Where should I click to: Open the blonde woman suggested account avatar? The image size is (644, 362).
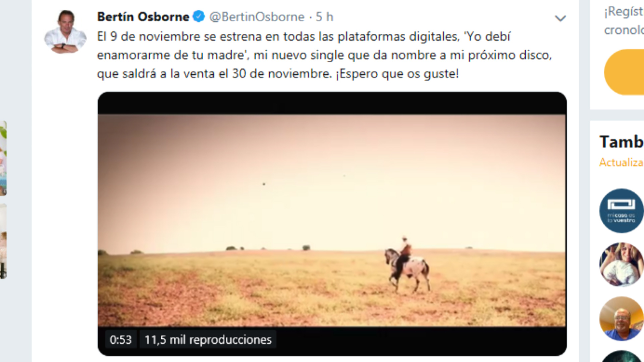622,264
